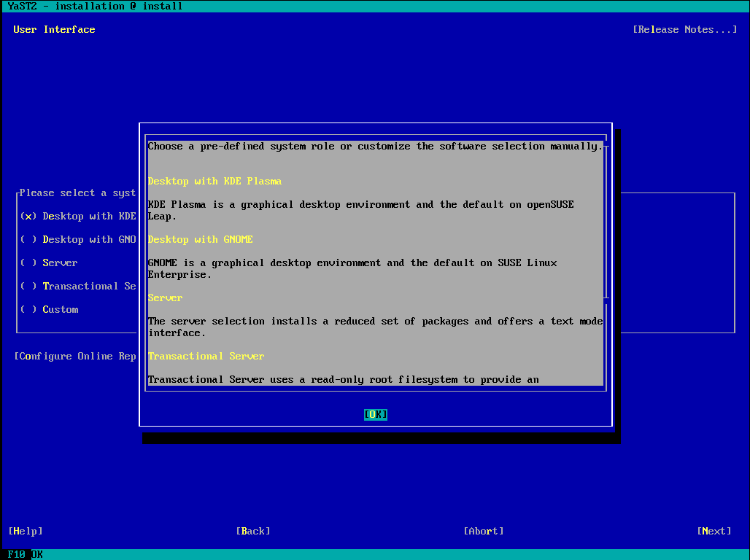750x560 pixels.
Task: Open the Release Notes
Action: [684, 30]
